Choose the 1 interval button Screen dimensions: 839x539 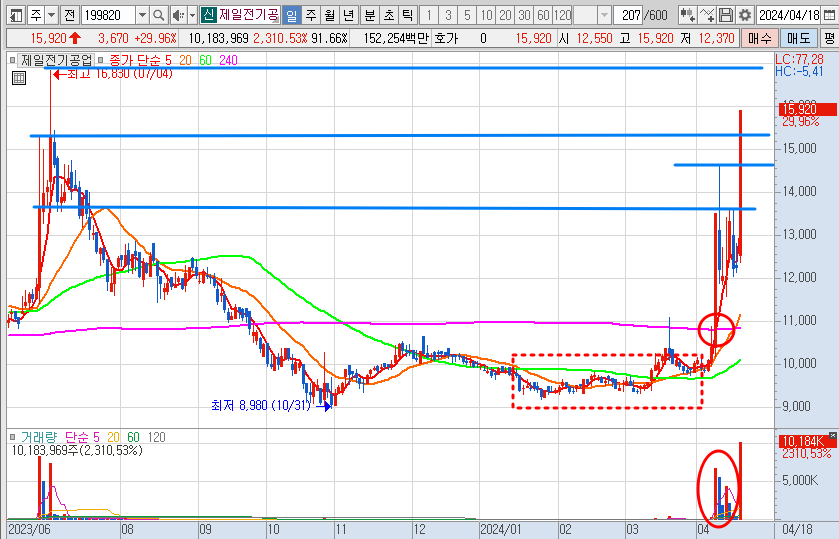(x=429, y=15)
